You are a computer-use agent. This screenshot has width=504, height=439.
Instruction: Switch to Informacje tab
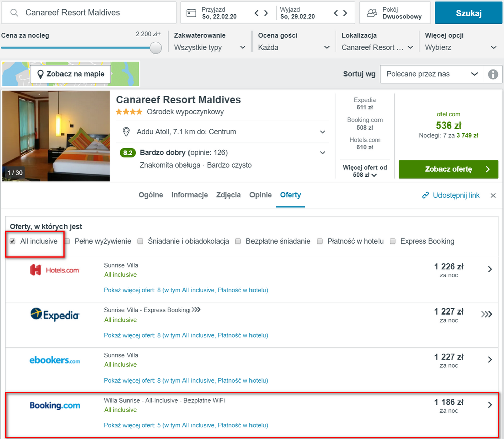tap(190, 195)
